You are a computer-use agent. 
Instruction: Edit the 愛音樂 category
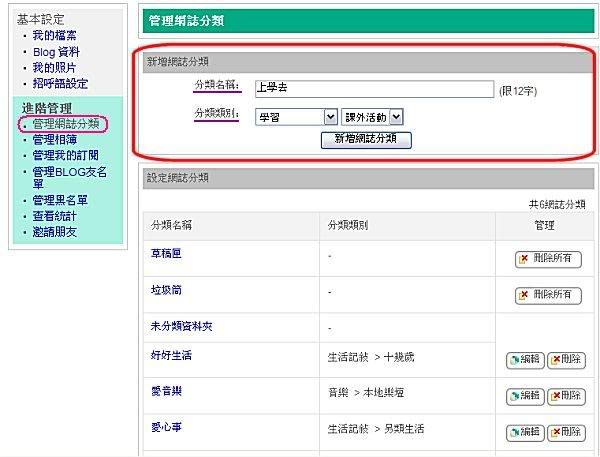pyautogui.click(x=525, y=396)
